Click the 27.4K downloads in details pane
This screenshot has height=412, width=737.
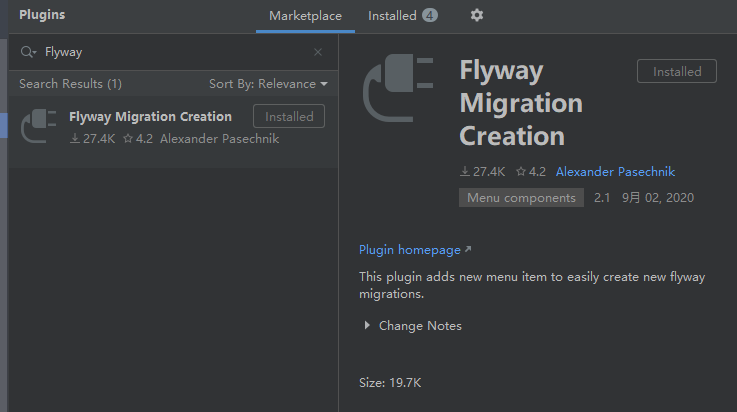482,172
